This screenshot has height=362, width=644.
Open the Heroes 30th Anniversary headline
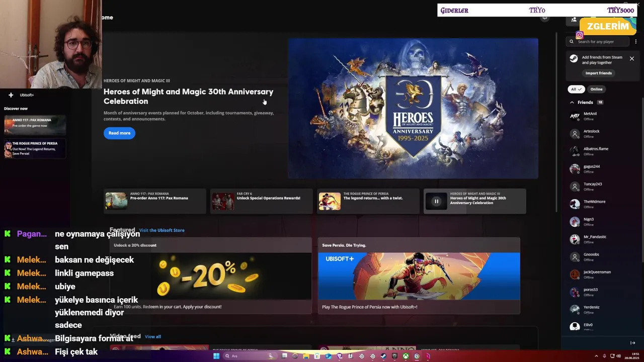point(189,97)
